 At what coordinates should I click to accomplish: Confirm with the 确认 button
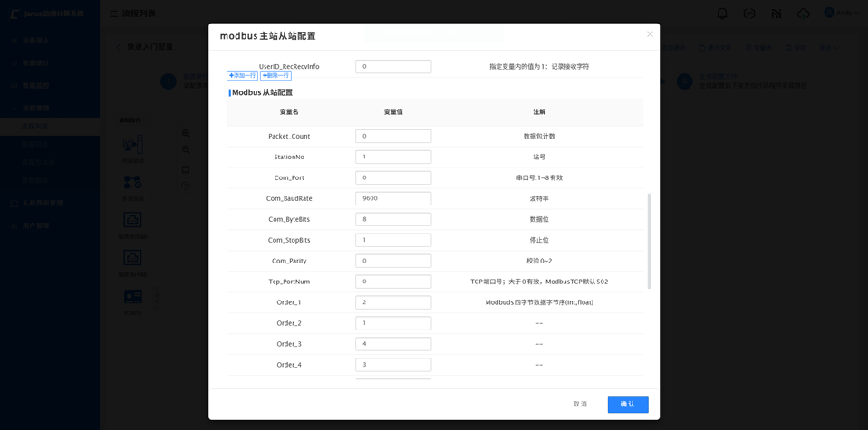627,404
